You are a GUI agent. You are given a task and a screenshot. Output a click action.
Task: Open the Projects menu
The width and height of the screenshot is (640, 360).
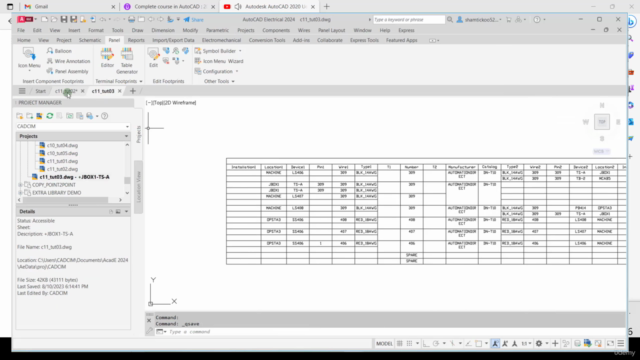click(246, 30)
